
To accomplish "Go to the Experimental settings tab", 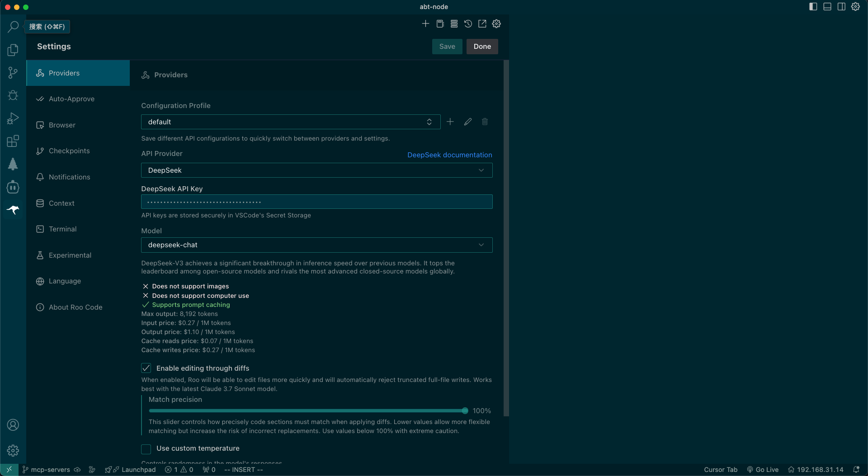I will click(70, 255).
